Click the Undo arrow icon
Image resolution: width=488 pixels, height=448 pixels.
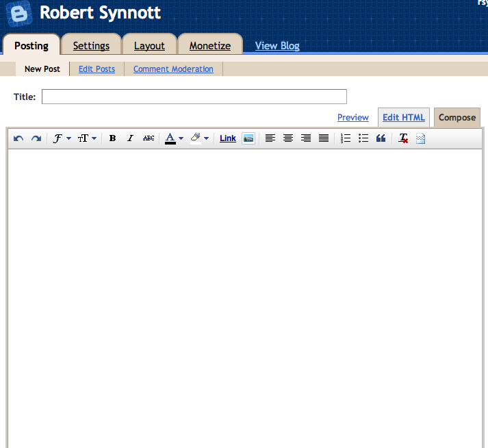(18, 138)
